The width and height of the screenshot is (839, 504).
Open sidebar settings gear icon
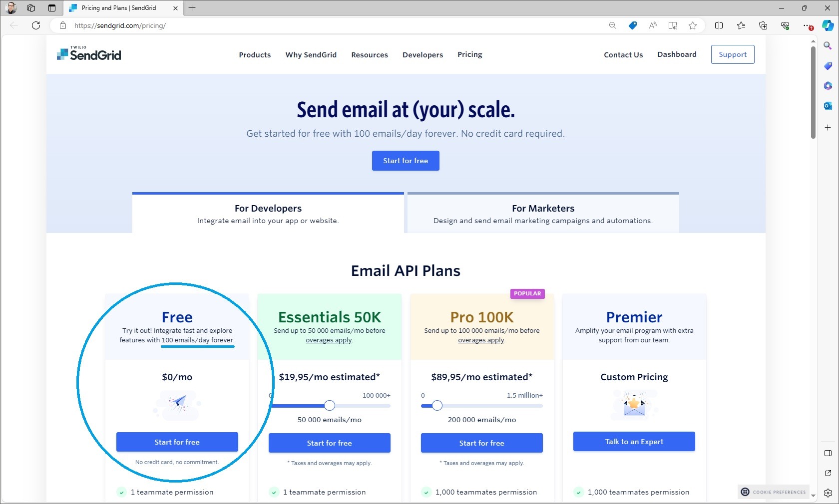[x=828, y=493]
